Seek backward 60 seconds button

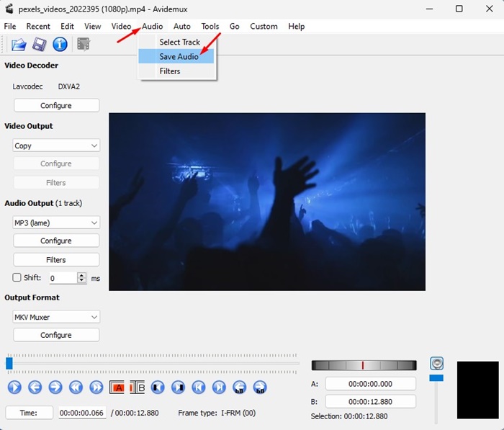[240, 388]
